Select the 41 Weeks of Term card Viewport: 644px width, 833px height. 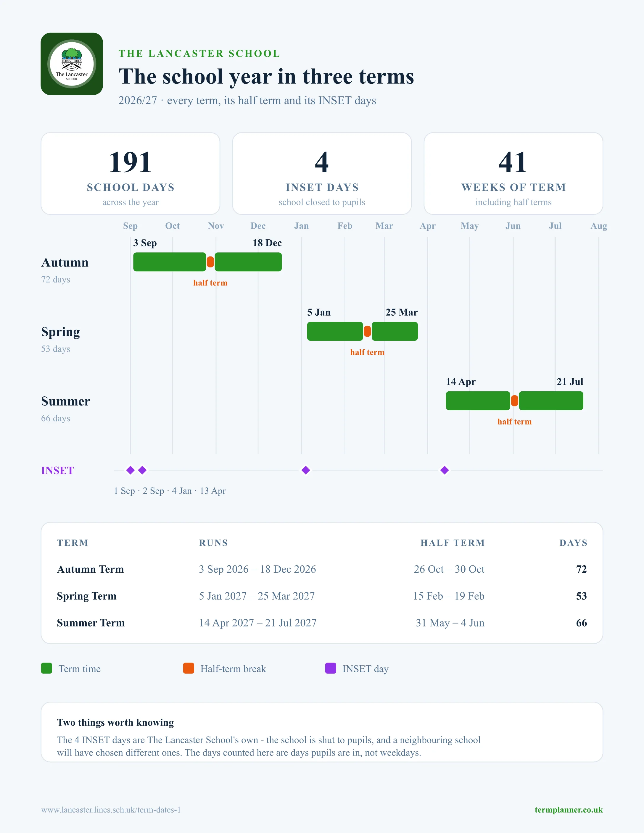pyautogui.click(x=513, y=174)
